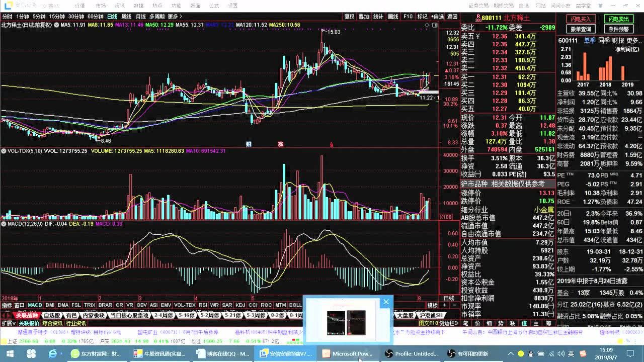Click the 条件预警 alert button

tap(619, 29)
